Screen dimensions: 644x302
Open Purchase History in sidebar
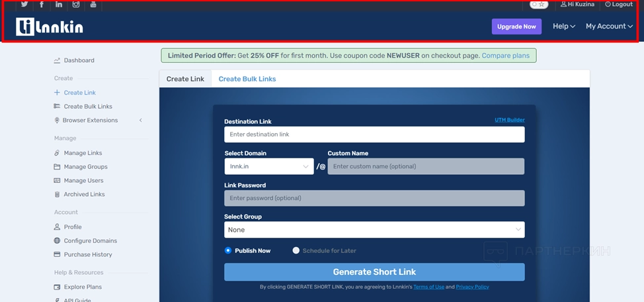click(x=88, y=255)
